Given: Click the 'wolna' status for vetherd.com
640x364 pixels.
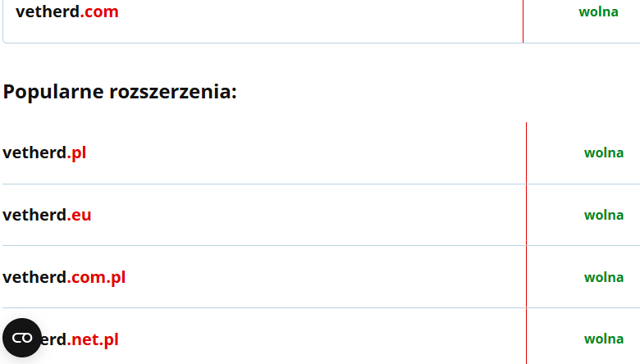Looking at the screenshot, I should click(598, 12).
